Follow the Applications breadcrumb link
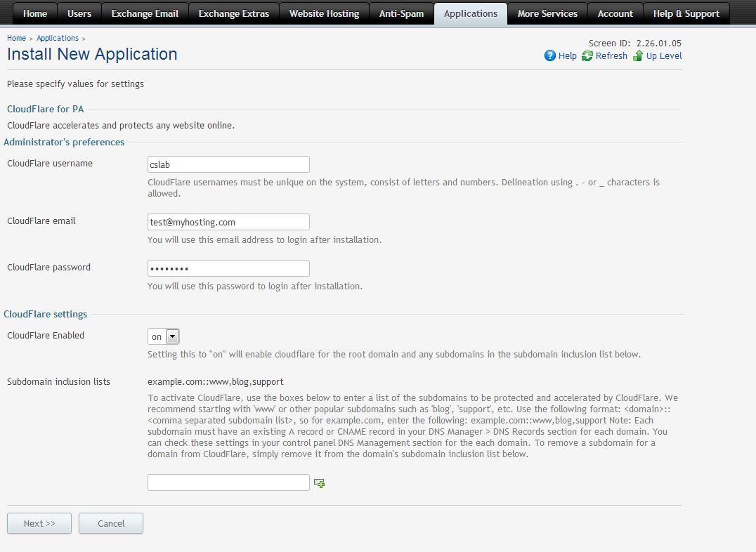The width and height of the screenshot is (756, 552). click(x=58, y=38)
